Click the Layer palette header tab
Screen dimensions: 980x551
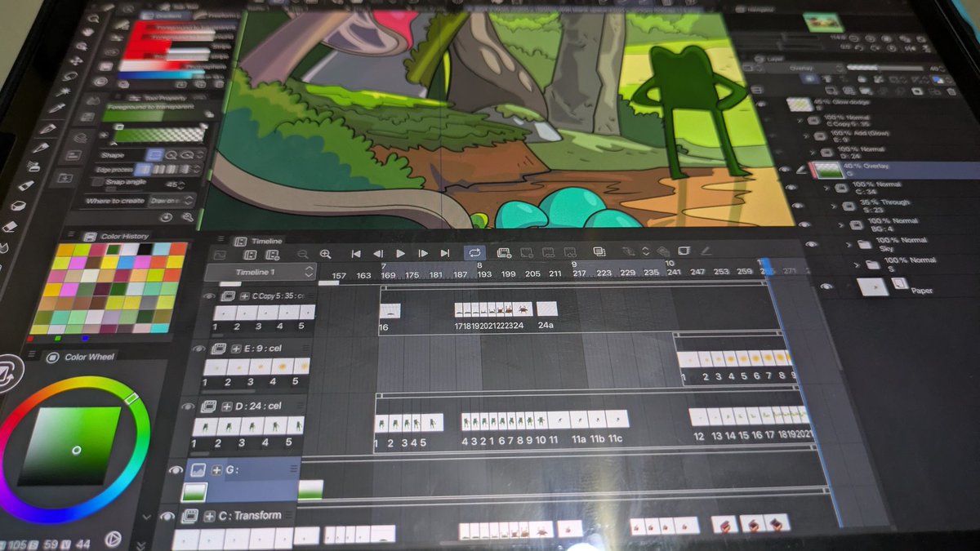pos(773,57)
